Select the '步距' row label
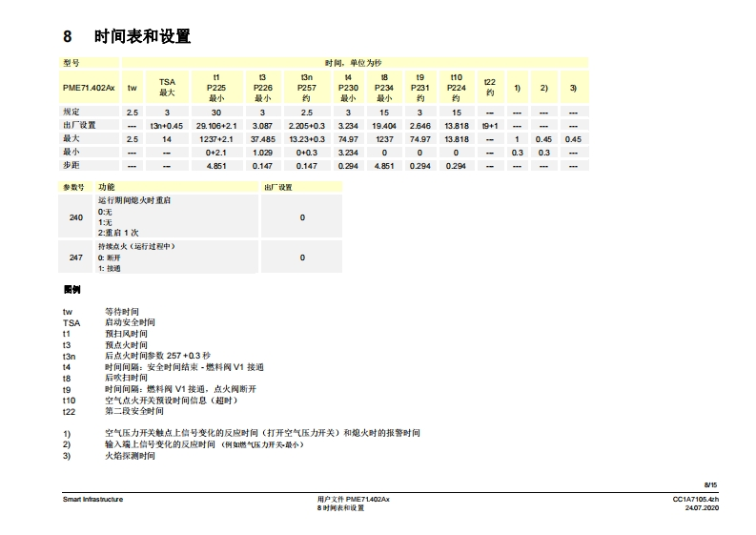756x535 pixels. pyautogui.click(x=72, y=165)
